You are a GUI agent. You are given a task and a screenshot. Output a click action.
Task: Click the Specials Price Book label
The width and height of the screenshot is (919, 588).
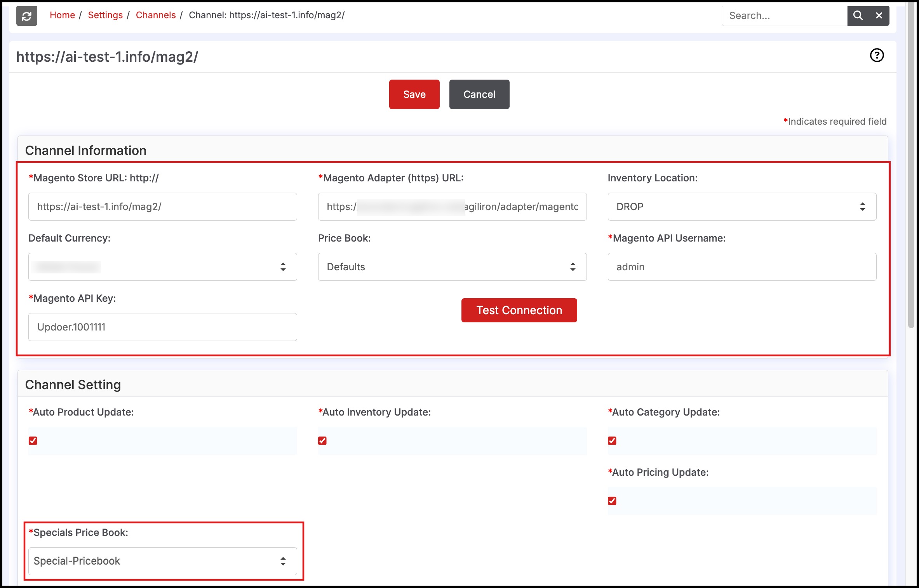[x=78, y=532]
